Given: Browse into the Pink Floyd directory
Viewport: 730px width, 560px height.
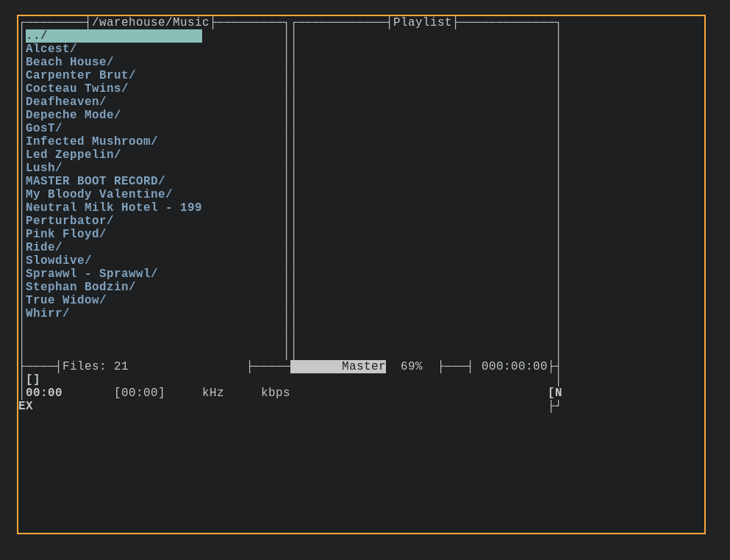Looking at the screenshot, I should click(64, 234).
